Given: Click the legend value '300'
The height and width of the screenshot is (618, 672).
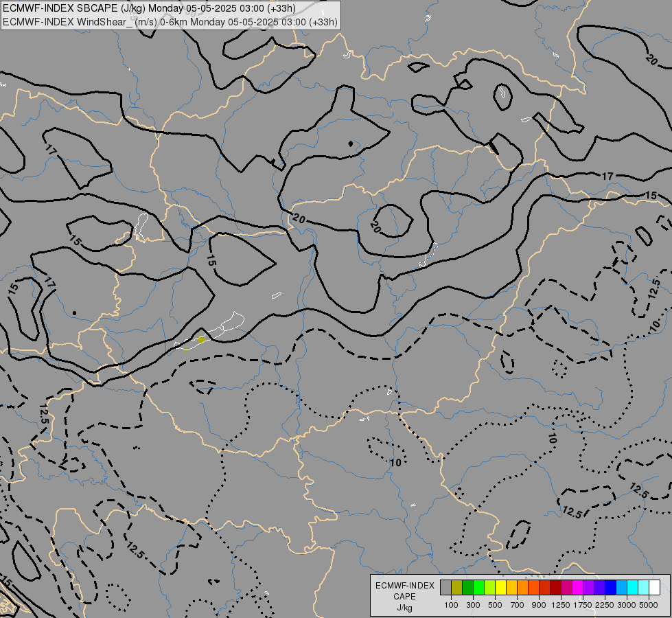Looking at the screenshot, I should click(x=473, y=605).
